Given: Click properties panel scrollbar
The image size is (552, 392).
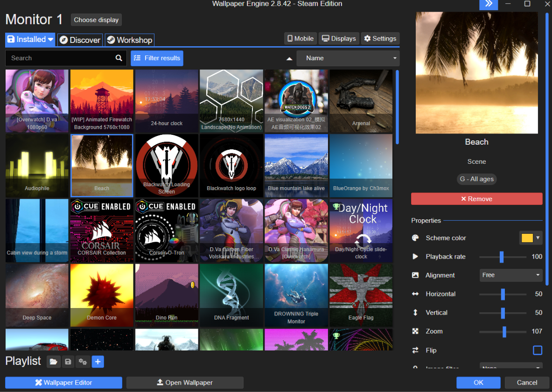Looking at the screenshot, I should [x=547, y=150].
